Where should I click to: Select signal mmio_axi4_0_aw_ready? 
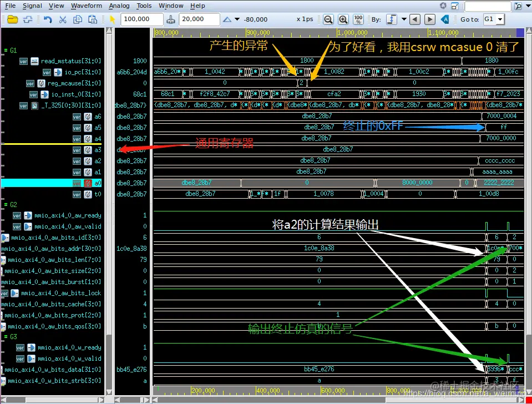coord(68,215)
